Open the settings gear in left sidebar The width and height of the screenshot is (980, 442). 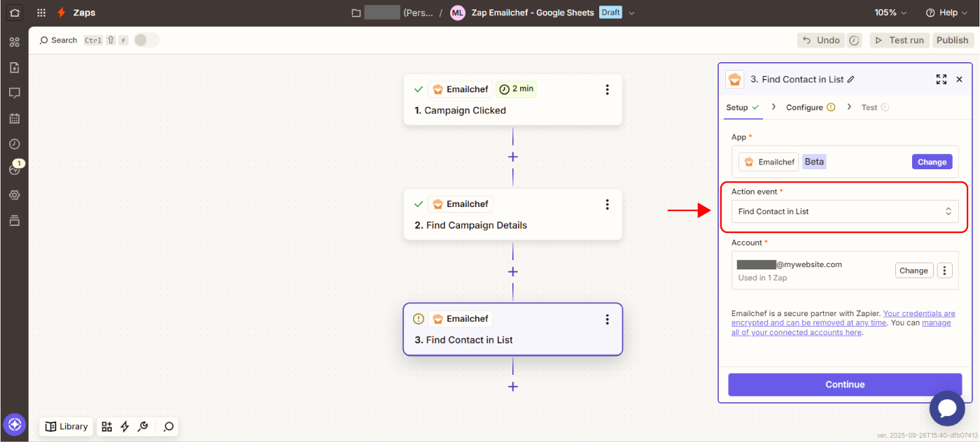(14, 195)
